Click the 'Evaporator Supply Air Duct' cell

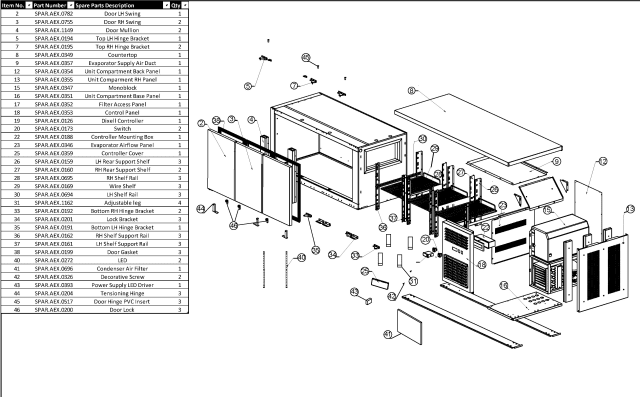click(122, 63)
